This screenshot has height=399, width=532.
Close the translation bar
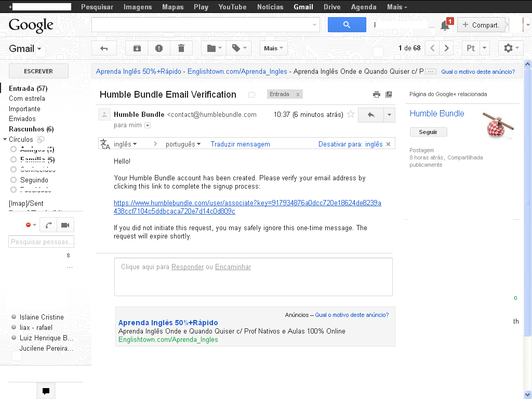[389, 144]
